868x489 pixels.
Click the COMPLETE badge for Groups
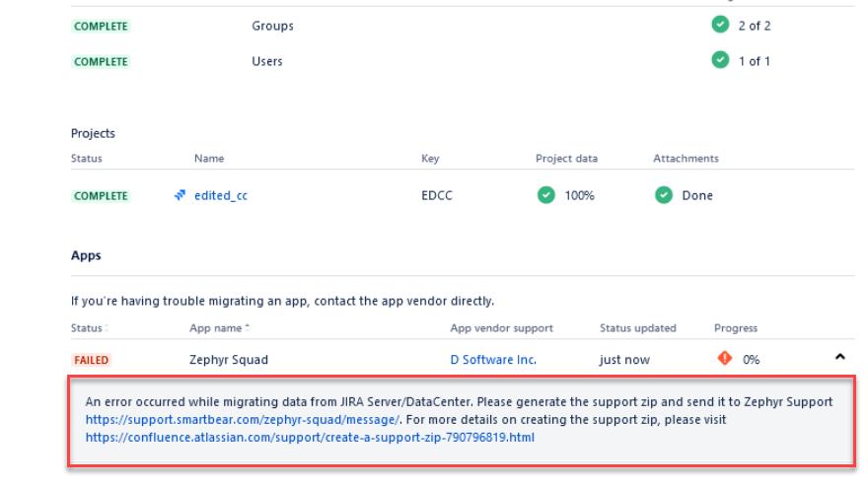(101, 26)
